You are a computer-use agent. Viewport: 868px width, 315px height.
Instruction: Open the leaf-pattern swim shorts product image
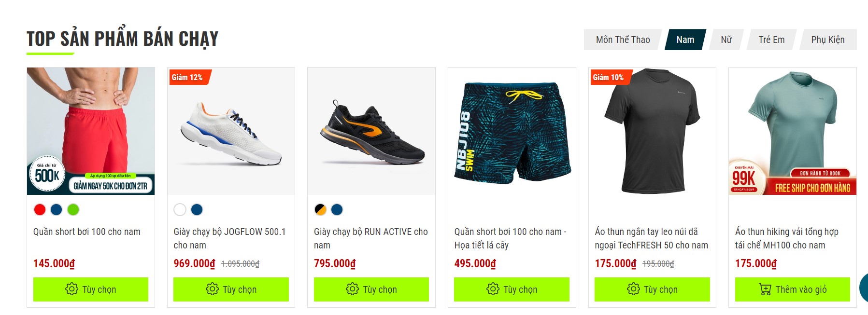click(x=512, y=131)
